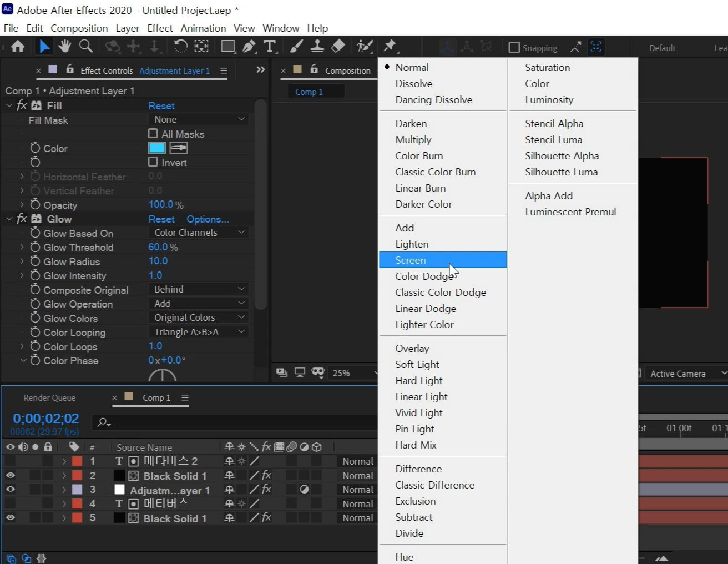
Task: Open the Composition menu in menu bar
Action: coord(79,28)
